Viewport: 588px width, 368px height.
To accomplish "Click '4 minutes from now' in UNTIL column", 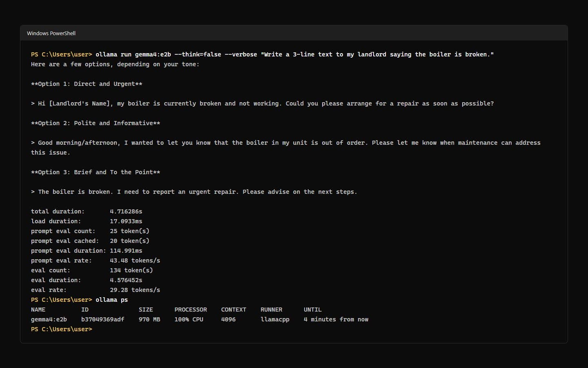I will click(x=336, y=319).
